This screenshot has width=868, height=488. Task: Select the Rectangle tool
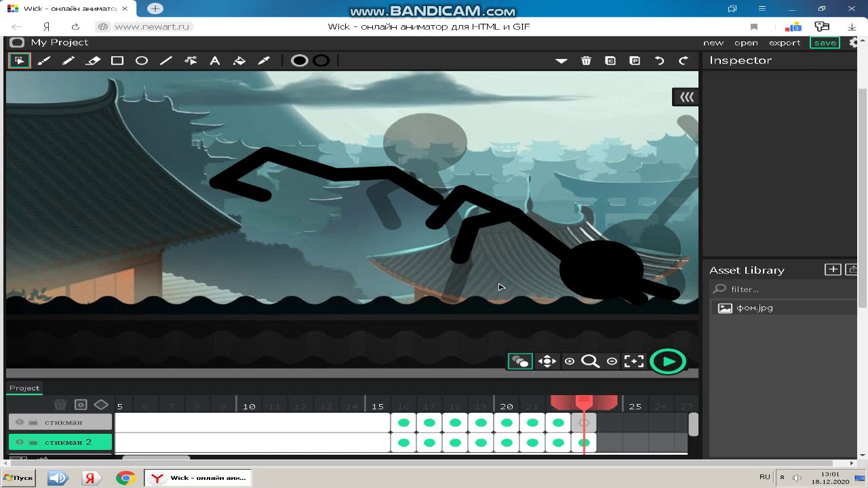117,60
